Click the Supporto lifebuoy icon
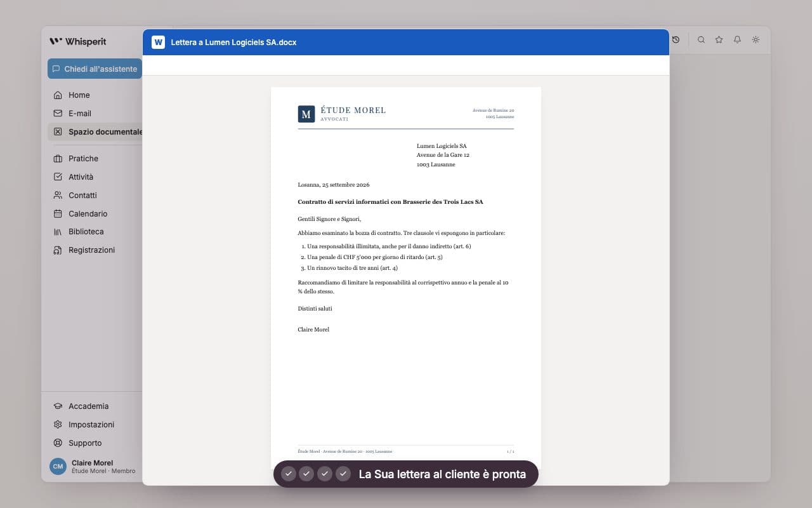 (58, 443)
